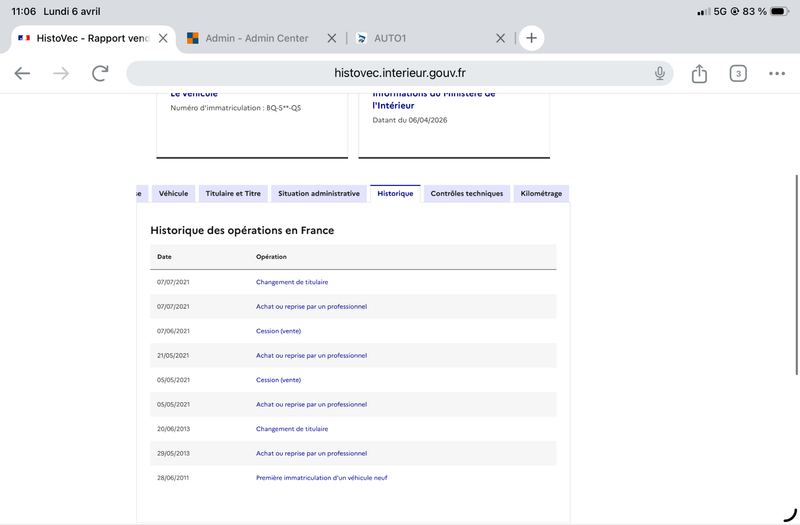Switch to the Kilométrage tab

tap(541, 193)
